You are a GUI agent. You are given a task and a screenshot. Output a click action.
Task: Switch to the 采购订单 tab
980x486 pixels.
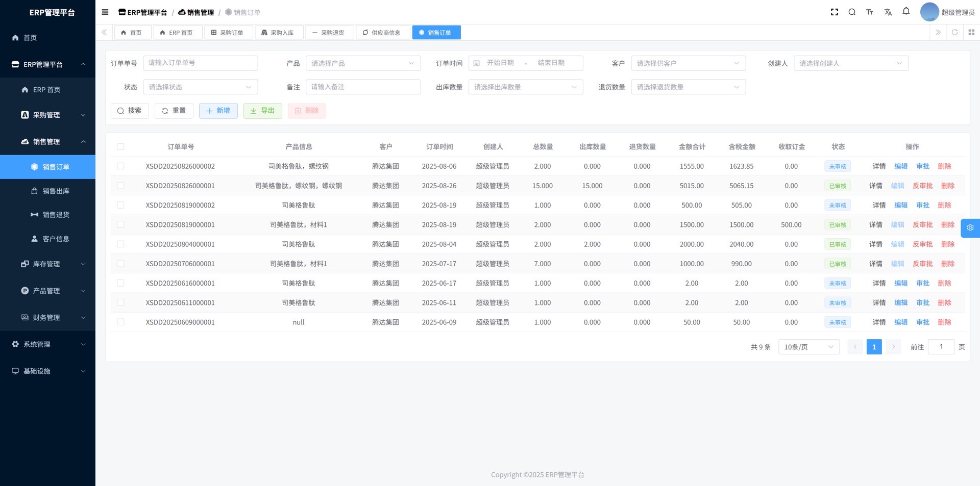click(x=228, y=33)
